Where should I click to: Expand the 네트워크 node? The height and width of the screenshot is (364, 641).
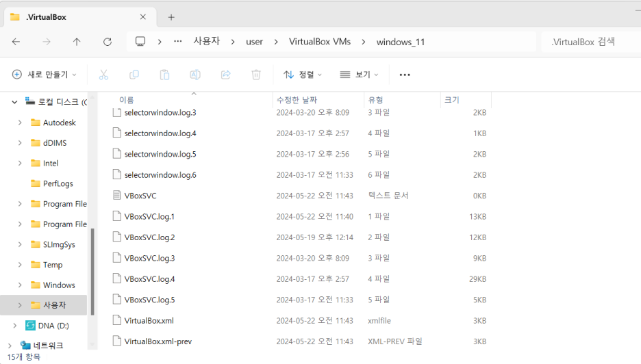click(x=10, y=346)
